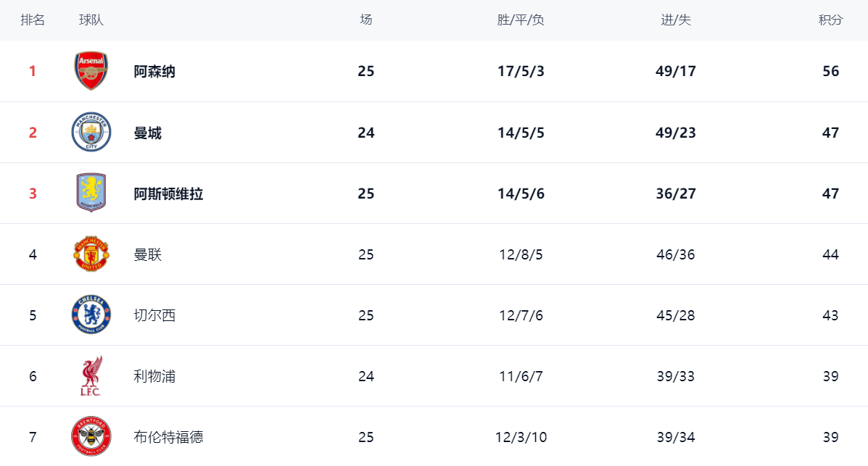Go to the 利物浦 team page
This screenshot has width=868, height=466.
pos(154,376)
